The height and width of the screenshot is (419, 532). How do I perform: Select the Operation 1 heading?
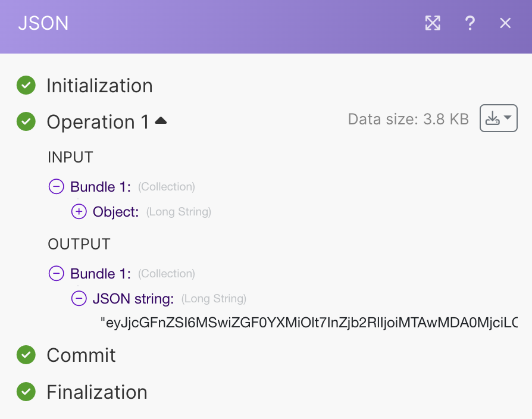click(x=98, y=122)
